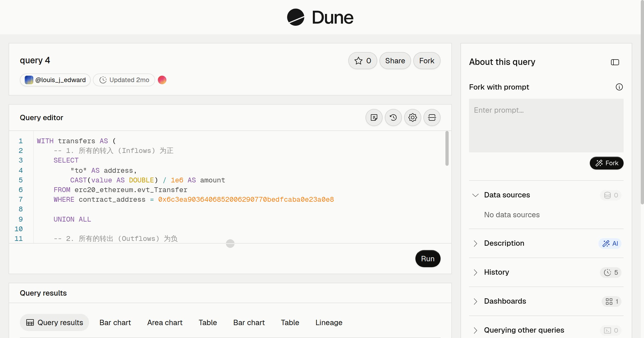Click the query editor vertical scrollbar

point(447,148)
